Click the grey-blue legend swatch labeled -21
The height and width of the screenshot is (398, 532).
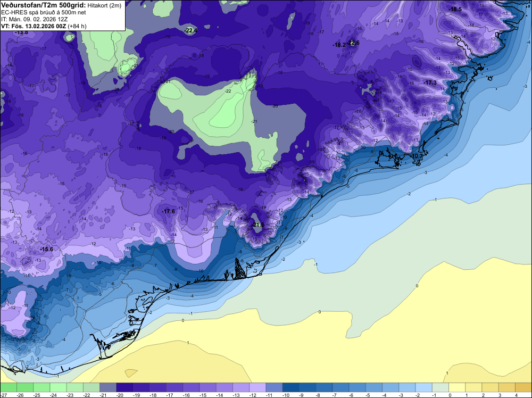click(x=108, y=387)
